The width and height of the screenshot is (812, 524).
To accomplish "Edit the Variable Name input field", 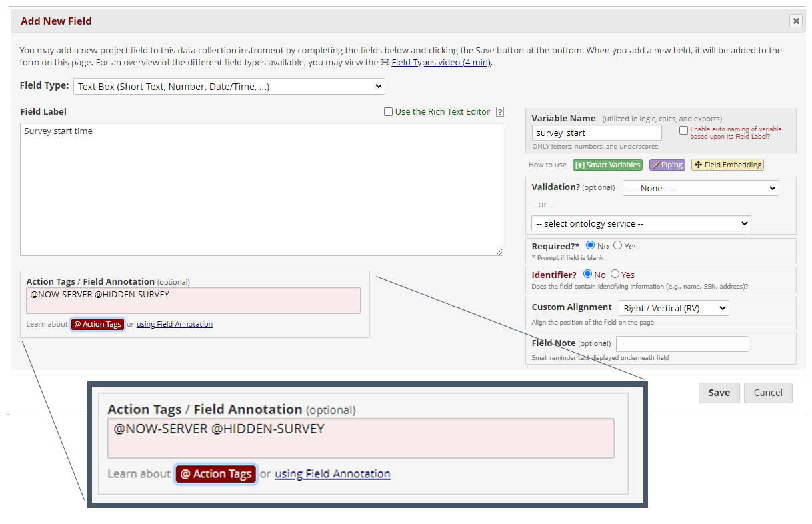I will pos(597,133).
